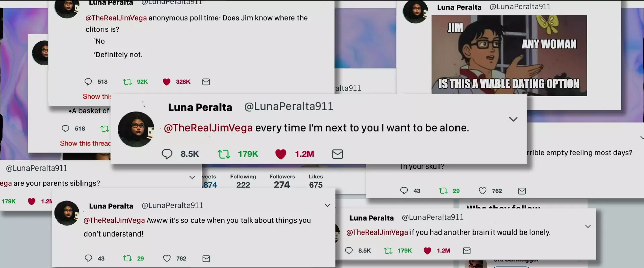Like the 'want to be alone' tweet
644x268 pixels.
click(x=281, y=154)
